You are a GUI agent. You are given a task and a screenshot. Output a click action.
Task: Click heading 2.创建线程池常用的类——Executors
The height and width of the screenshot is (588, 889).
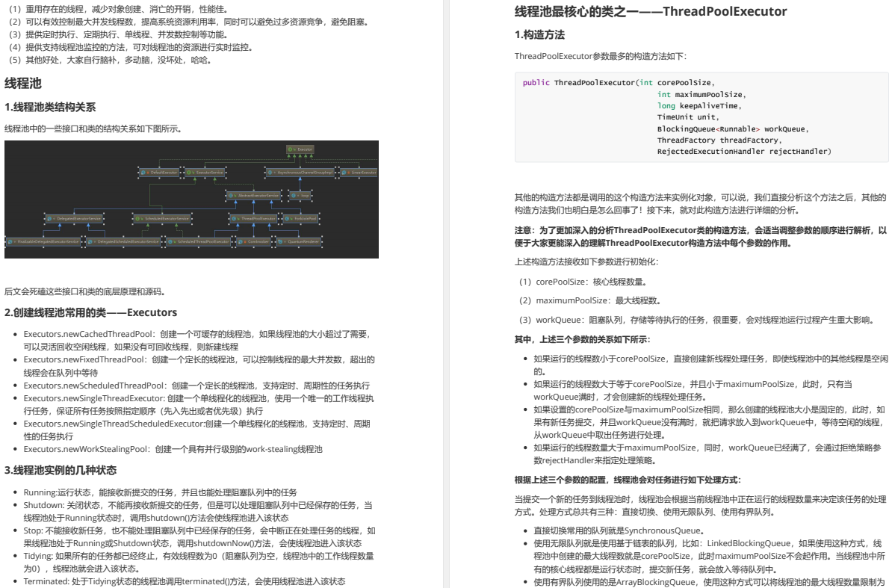90,312
